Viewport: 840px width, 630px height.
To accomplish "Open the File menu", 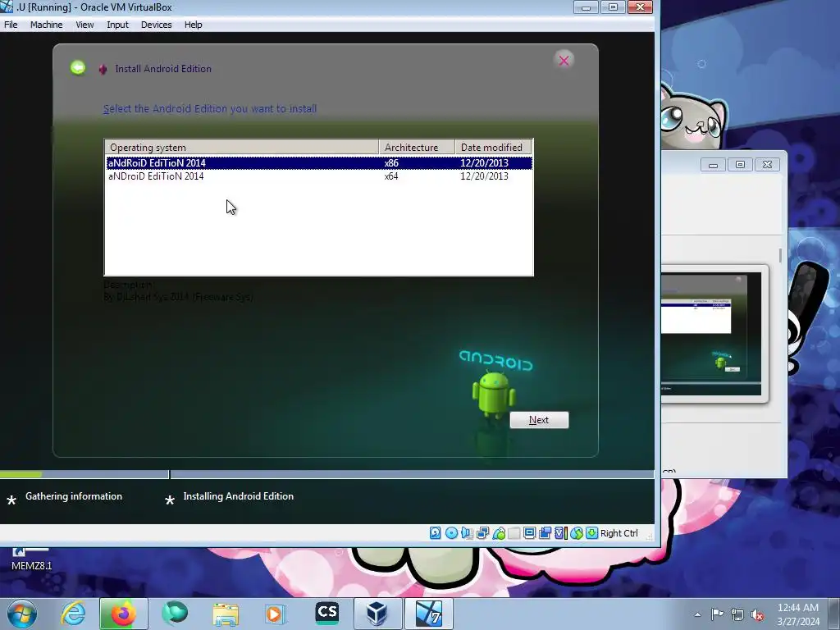I will [11, 25].
